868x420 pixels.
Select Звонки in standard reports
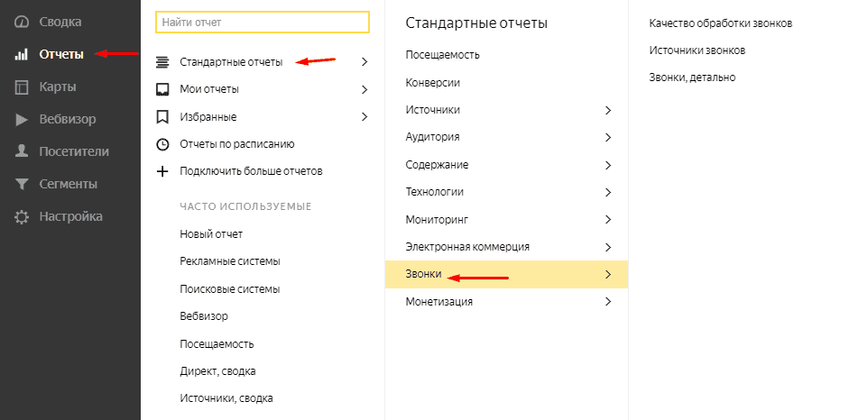(424, 274)
